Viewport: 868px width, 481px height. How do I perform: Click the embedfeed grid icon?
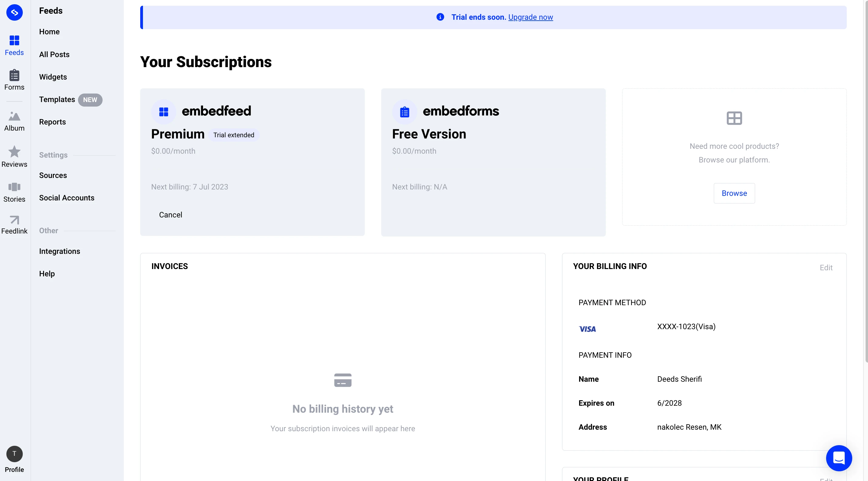(164, 111)
